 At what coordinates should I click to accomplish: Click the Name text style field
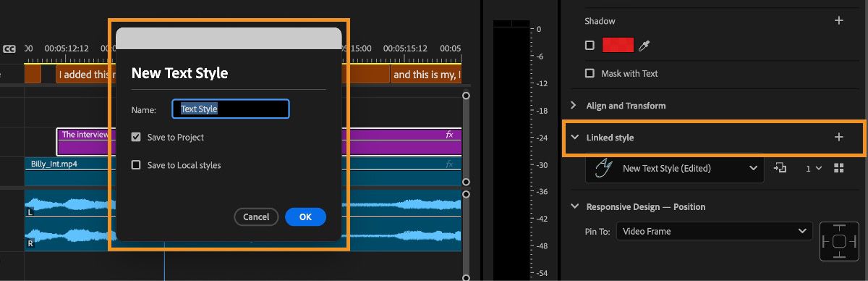point(231,109)
